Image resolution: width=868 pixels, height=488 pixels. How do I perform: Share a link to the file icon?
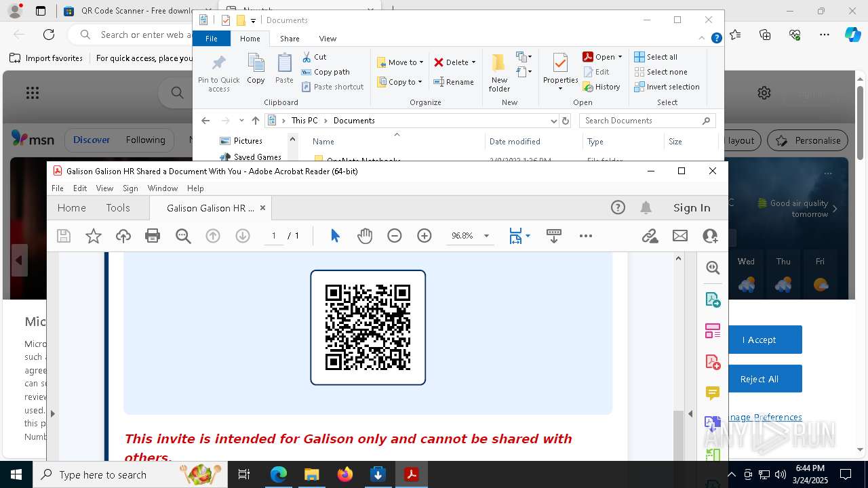click(650, 236)
